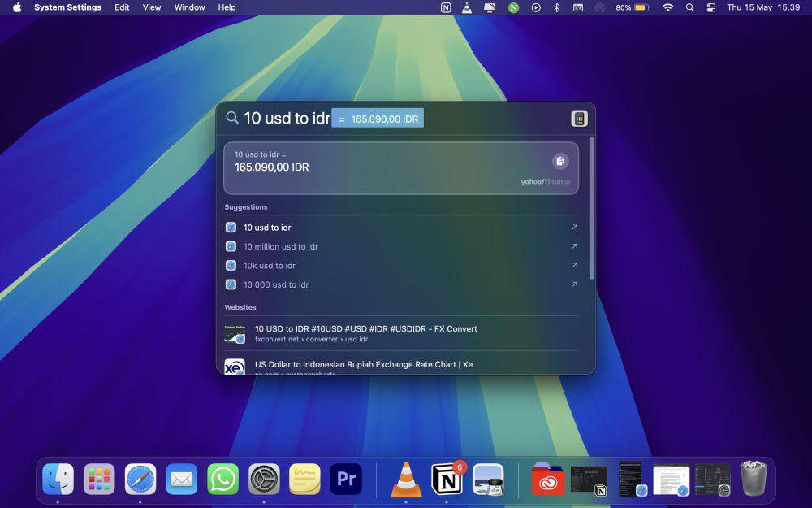Copy the 165.090,00 IDR conversion result
This screenshot has width=812, height=508.
(559, 161)
